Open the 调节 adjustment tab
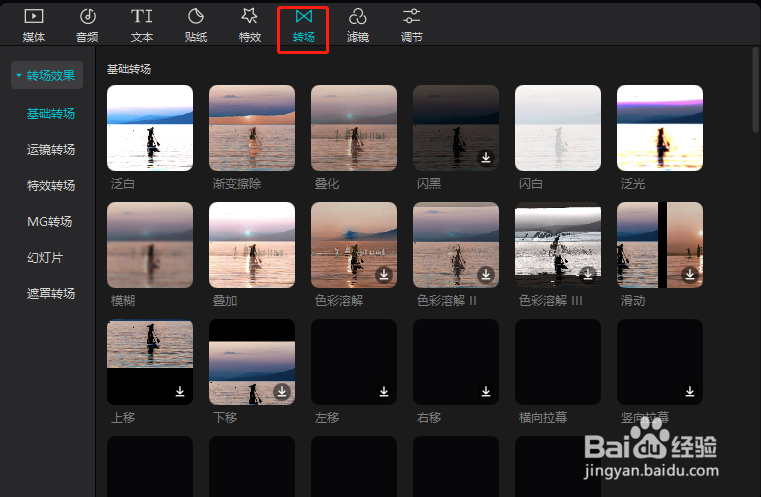Screen dimensions: 761x497 (x=412, y=26)
